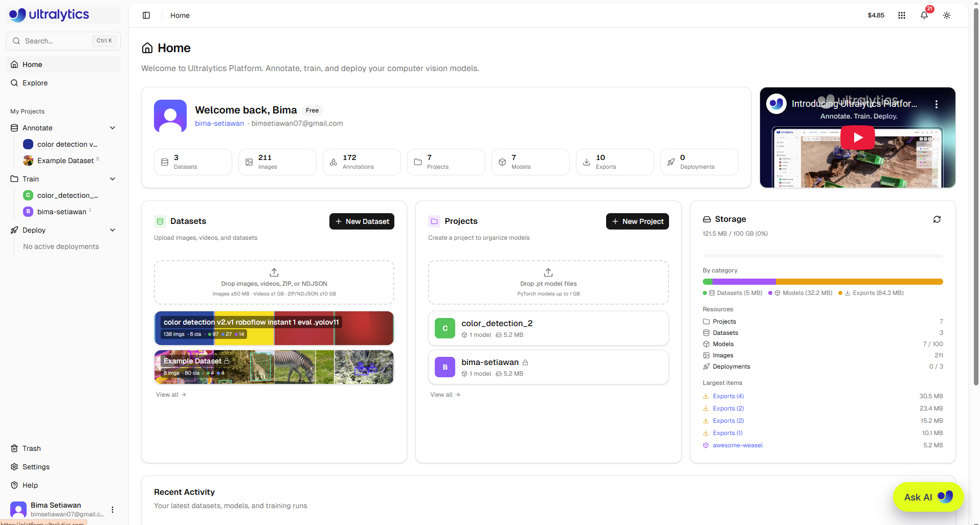Viewport: 980px width, 525px height.
Task: Collapse the Train section
Action: 113,179
